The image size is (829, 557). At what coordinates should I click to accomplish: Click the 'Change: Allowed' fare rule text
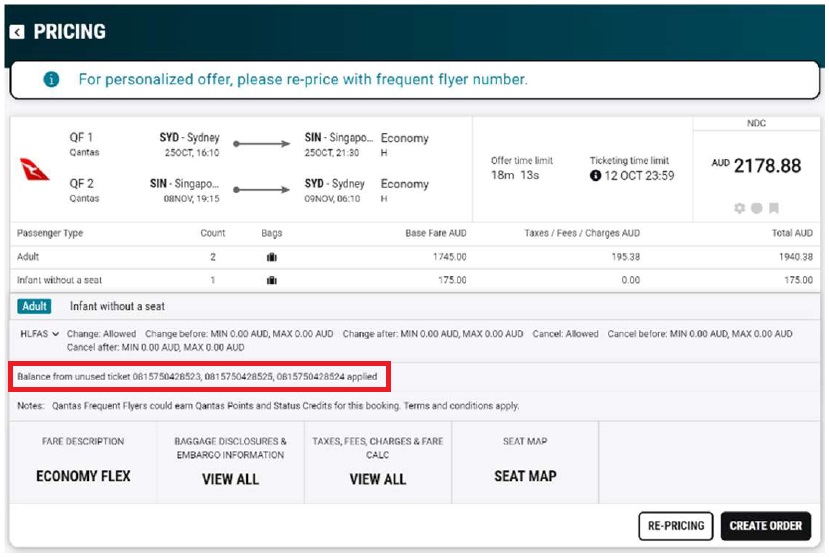(101, 334)
